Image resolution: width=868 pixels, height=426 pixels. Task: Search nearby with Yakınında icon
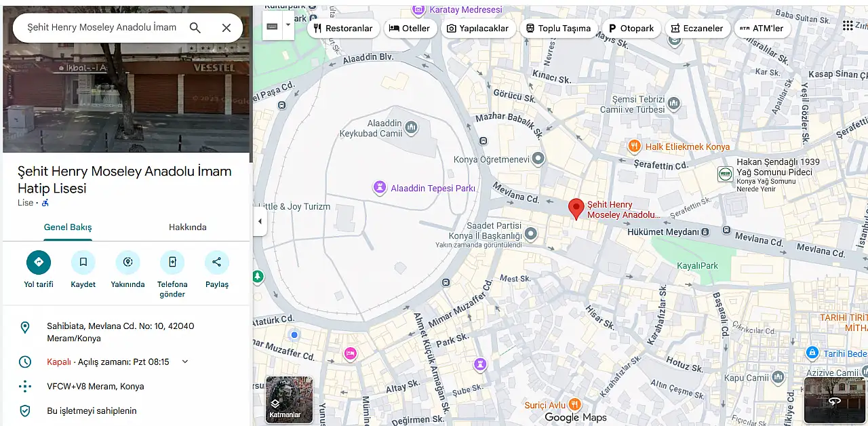(x=127, y=263)
